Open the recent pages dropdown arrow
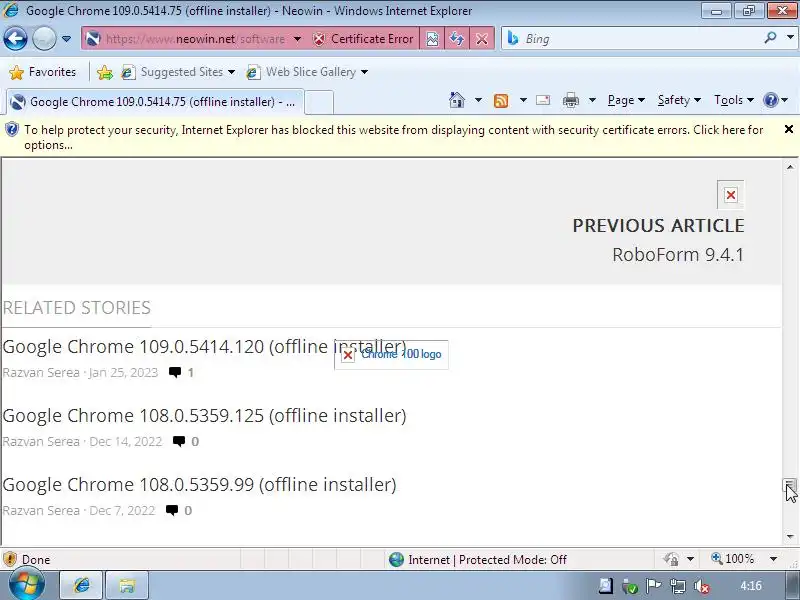Image resolution: width=800 pixels, height=600 pixels. (66, 39)
